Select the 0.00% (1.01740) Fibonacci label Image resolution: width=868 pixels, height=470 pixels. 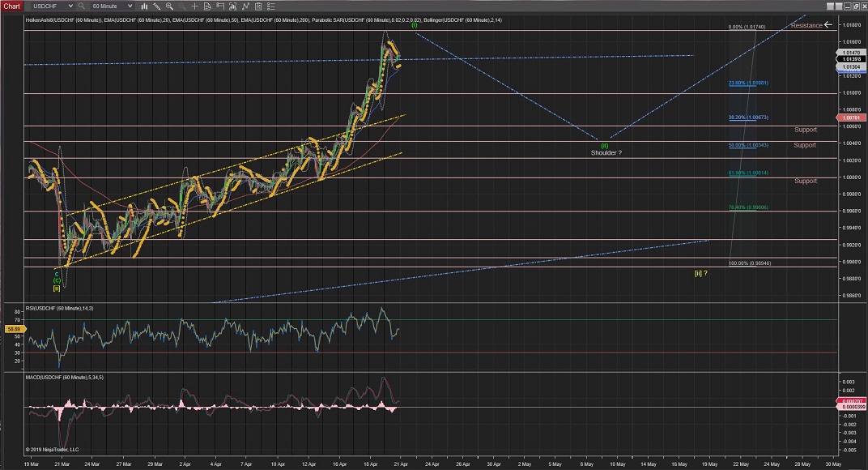point(747,27)
